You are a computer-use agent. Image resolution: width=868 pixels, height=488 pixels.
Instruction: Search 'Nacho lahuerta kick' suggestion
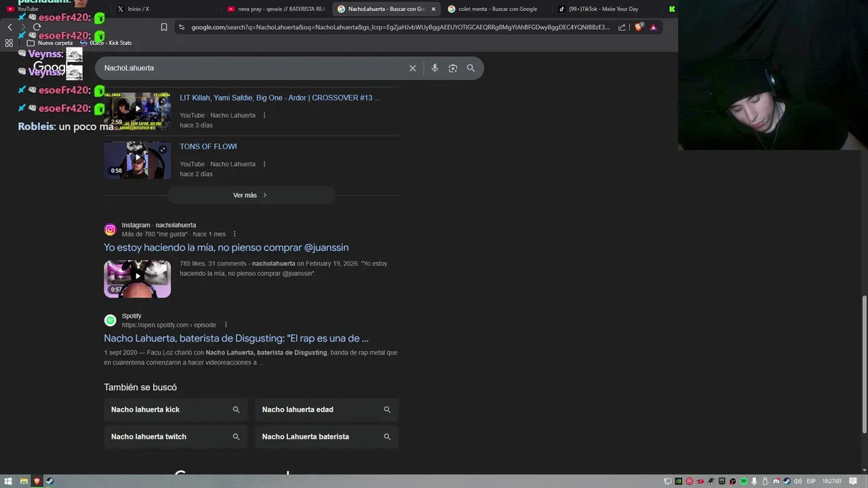176,409
